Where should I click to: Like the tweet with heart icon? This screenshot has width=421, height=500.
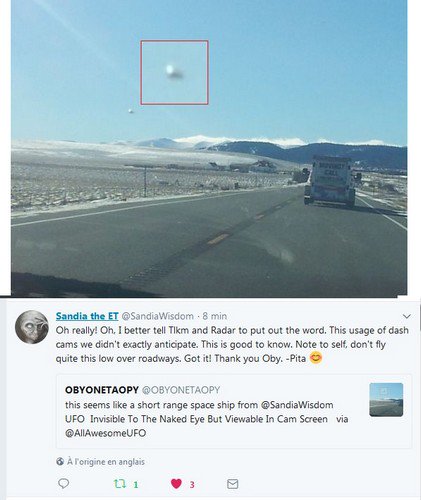click(x=176, y=484)
